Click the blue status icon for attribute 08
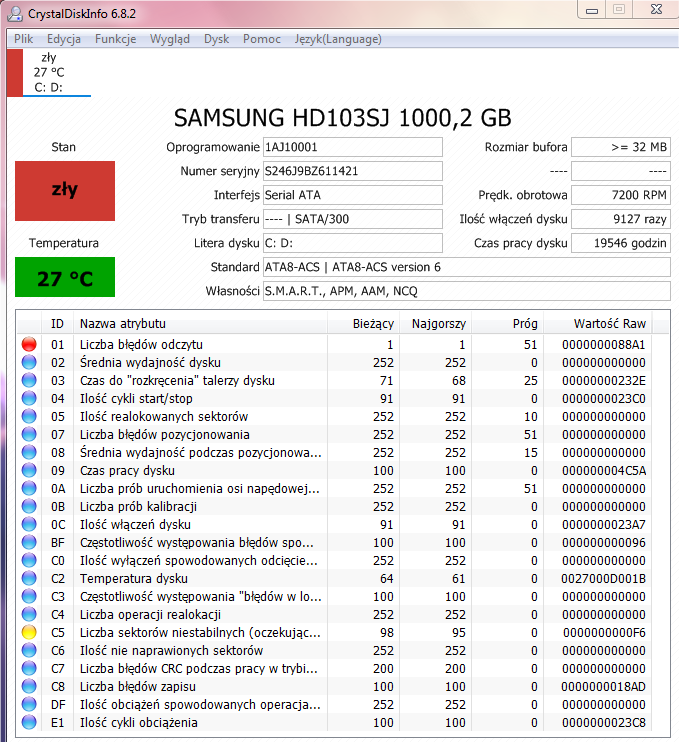 point(29,452)
